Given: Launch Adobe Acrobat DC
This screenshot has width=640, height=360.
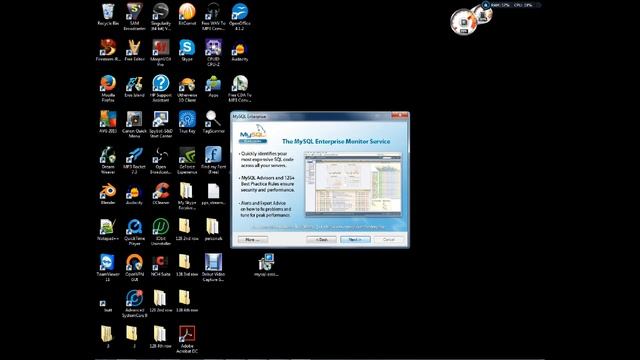Looking at the screenshot, I should click(187, 339).
